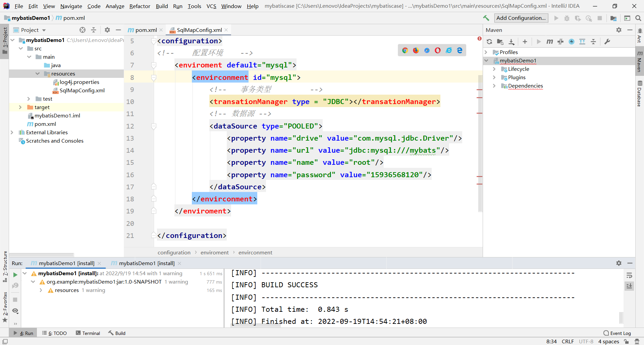Screen dimensions: 644x345
Task: Open the Refactor menu
Action: pyautogui.click(x=140, y=6)
